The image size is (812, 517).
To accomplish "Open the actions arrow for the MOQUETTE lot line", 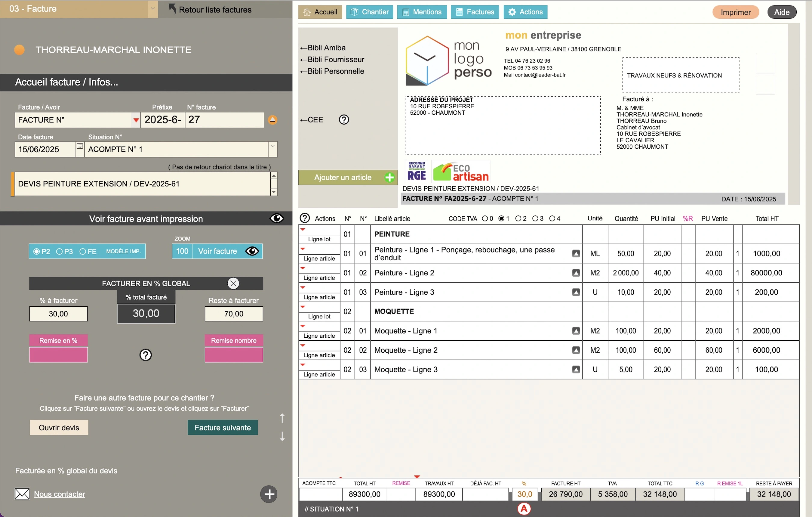I will pyautogui.click(x=303, y=307).
